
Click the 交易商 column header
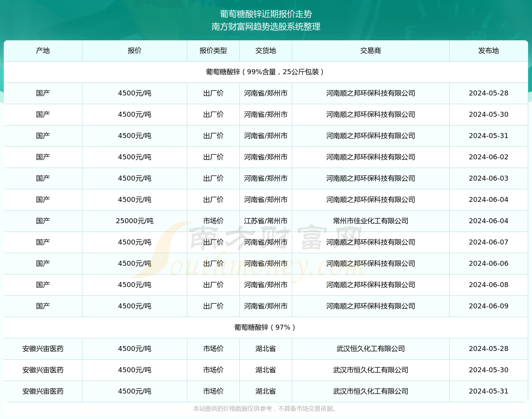point(370,51)
